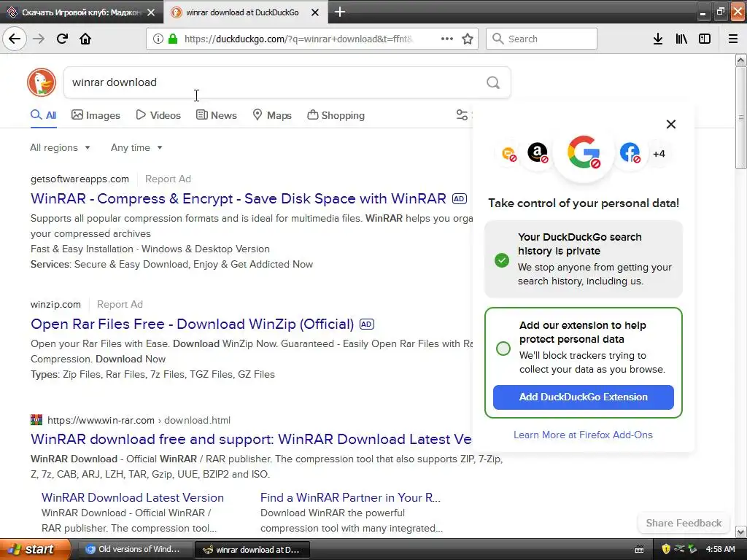This screenshot has height=560, width=747.
Task: Close the winrar download tab
Action: (x=315, y=12)
